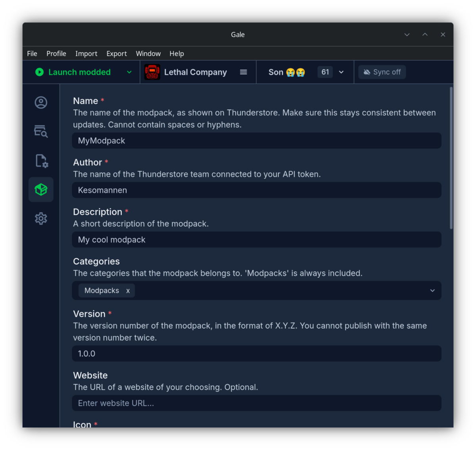
Task: Click the vertical scrollbar thumb
Action: [451, 158]
